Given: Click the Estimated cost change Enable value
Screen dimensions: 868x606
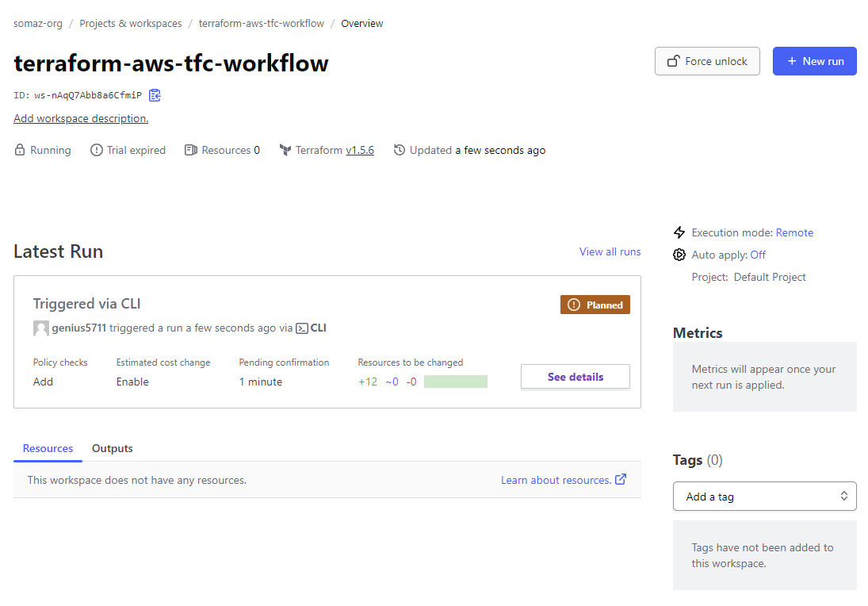Looking at the screenshot, I should (132, 382).
